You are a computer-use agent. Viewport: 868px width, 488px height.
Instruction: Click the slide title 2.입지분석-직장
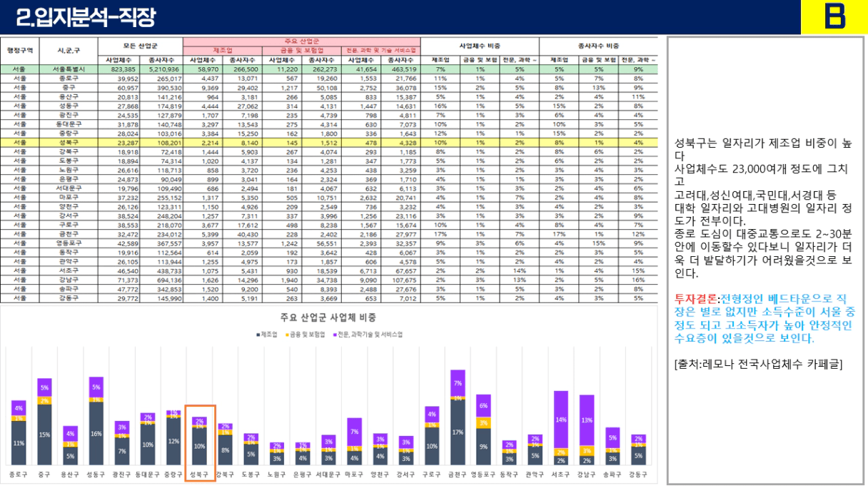point(86,17)
